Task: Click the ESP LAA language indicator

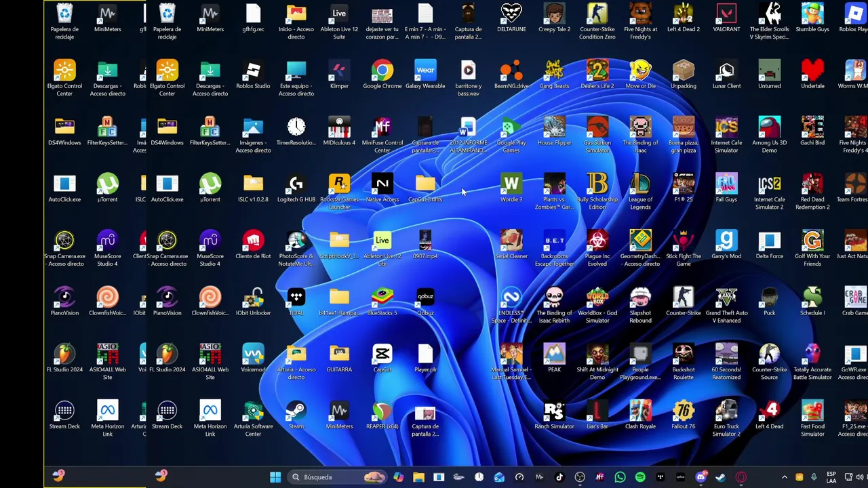Action: 831,477
